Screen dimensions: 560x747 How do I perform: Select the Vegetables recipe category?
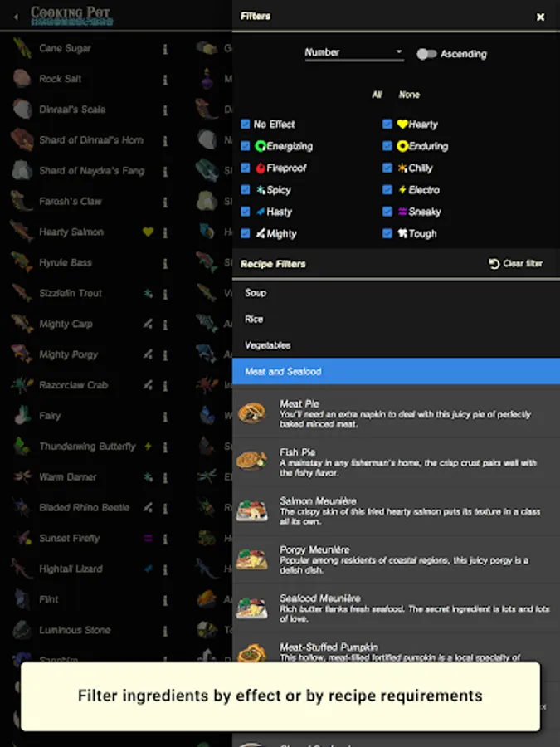[397, 345]
